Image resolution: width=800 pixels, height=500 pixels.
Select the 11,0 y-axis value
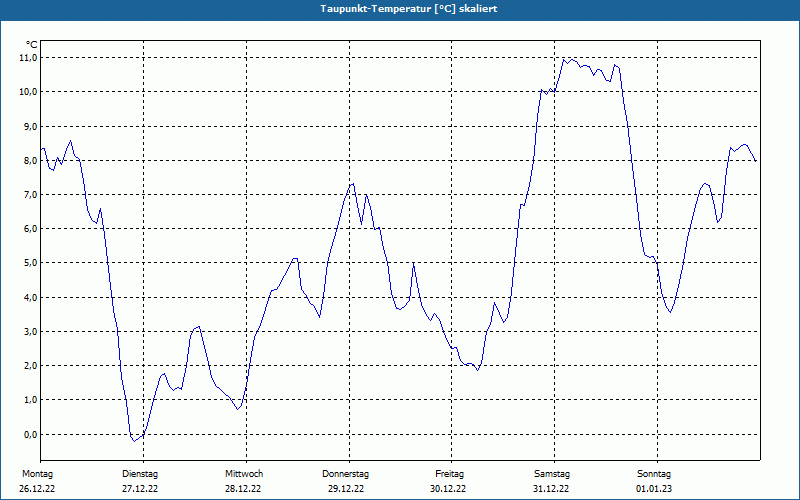[x=28, y=58]
